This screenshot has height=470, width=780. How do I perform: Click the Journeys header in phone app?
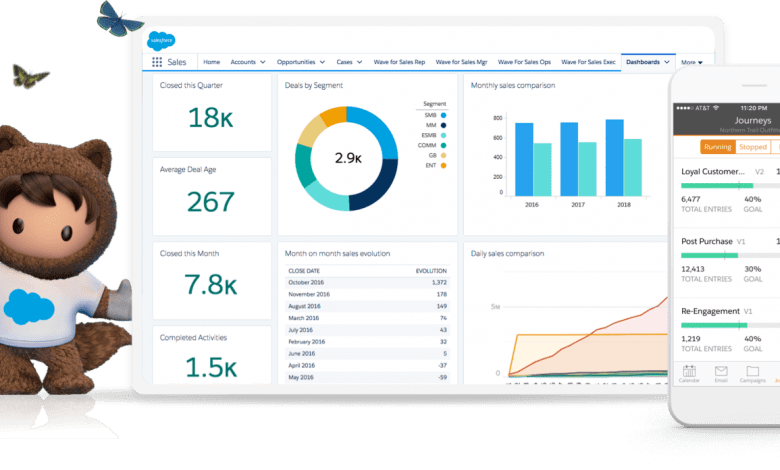(x=753, y=120)
